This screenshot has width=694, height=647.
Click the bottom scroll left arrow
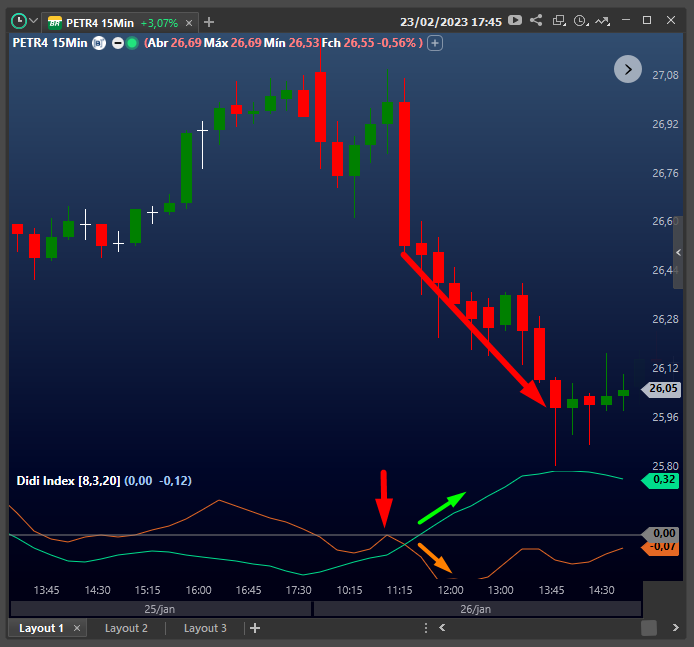(442, 628)
